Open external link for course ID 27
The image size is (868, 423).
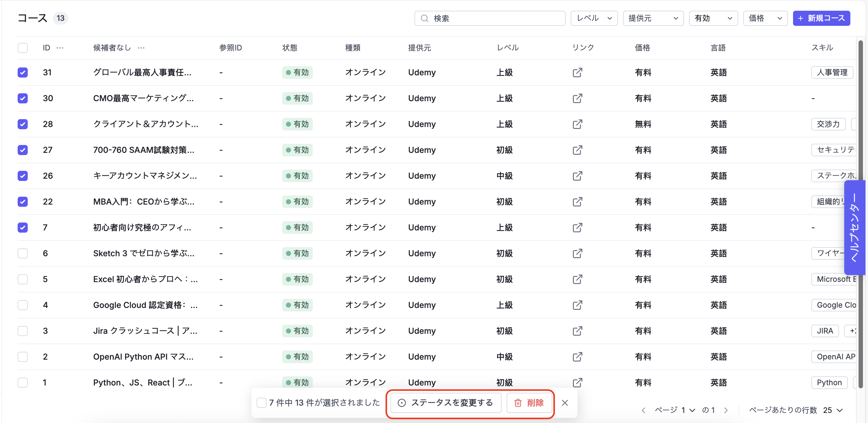[x=577, y=150]
